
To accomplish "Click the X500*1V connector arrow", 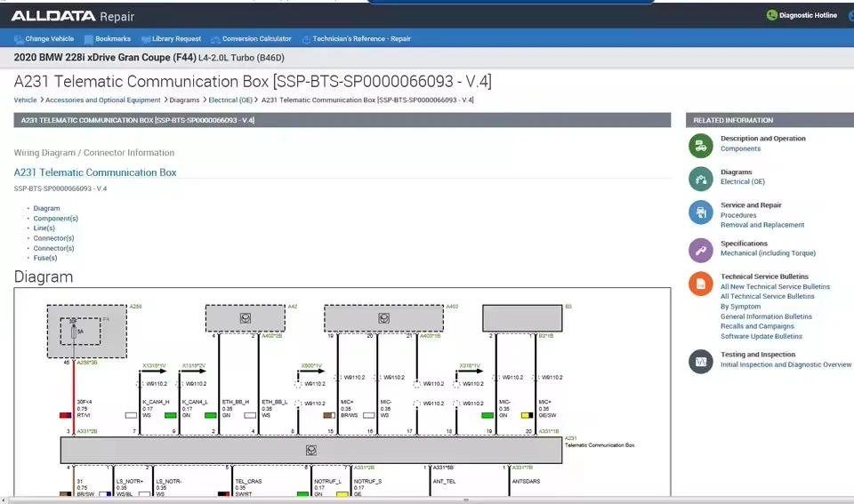I will point(311,372).
